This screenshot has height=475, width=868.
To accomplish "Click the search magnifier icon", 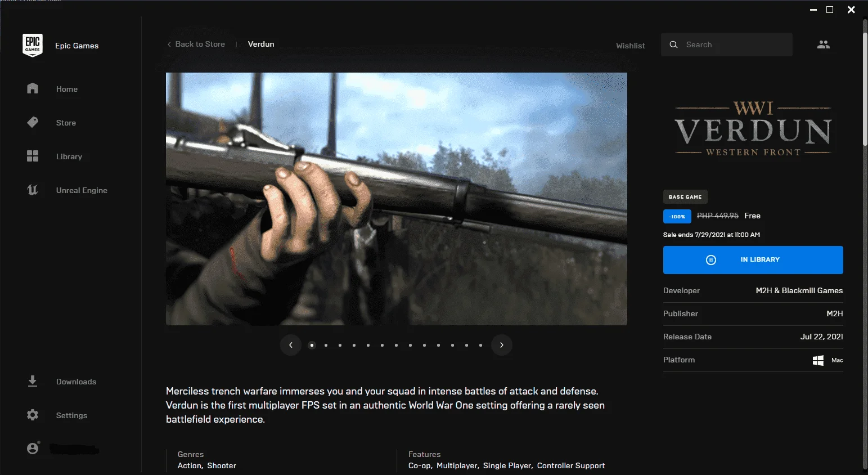I will [x=673, y=44].
